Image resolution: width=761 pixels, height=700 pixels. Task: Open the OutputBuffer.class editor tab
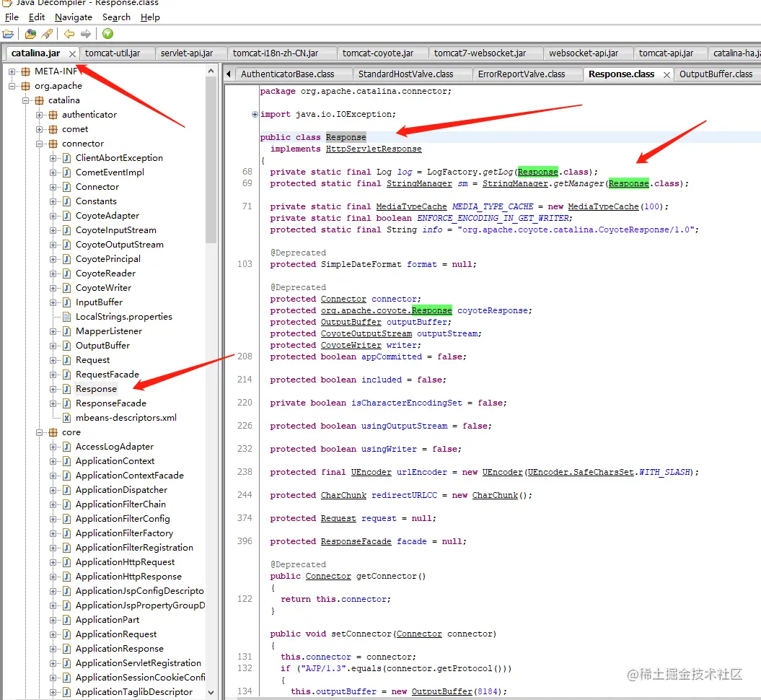pos(716,74)
